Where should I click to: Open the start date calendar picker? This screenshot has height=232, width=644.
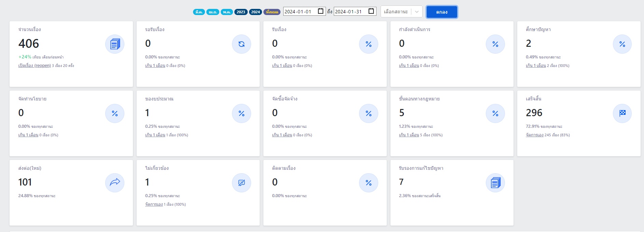coord(320,11)
